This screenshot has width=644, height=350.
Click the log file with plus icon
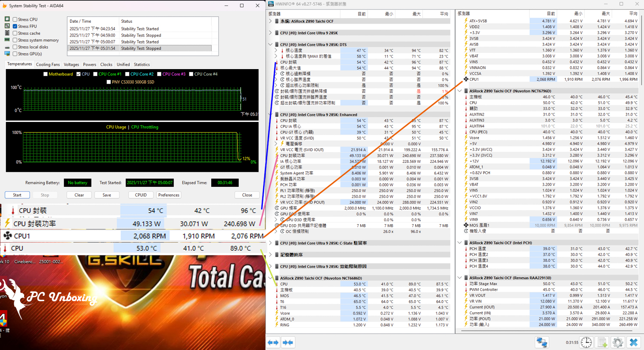pyautogui.click(x=602, y=342)
